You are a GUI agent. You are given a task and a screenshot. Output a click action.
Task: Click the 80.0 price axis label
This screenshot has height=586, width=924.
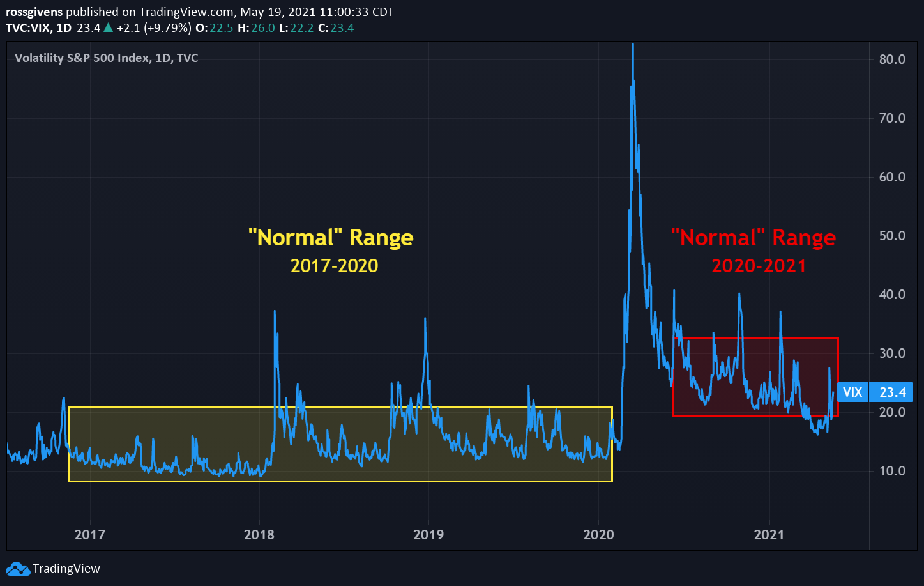pyautogui.click(x=892, y=59)
